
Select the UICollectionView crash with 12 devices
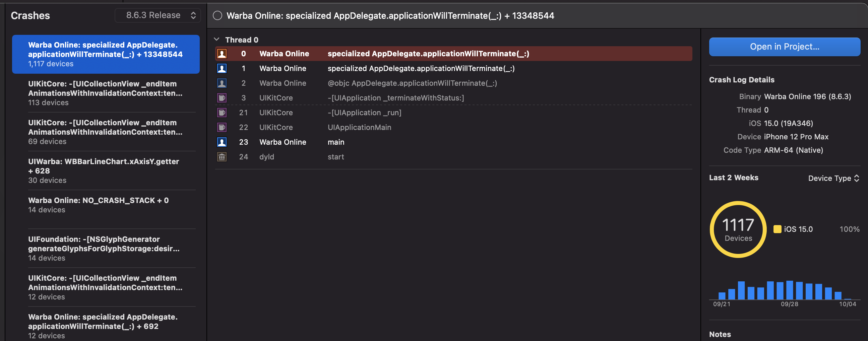(106, 287)
